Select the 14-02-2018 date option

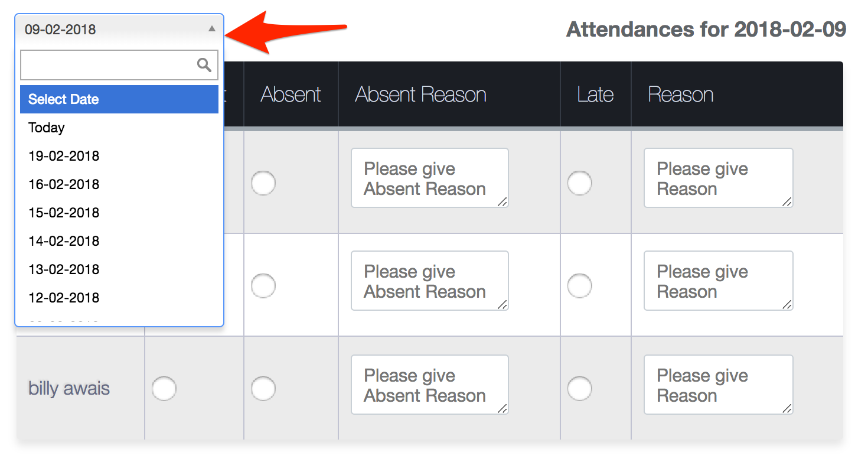click(64, 241)
